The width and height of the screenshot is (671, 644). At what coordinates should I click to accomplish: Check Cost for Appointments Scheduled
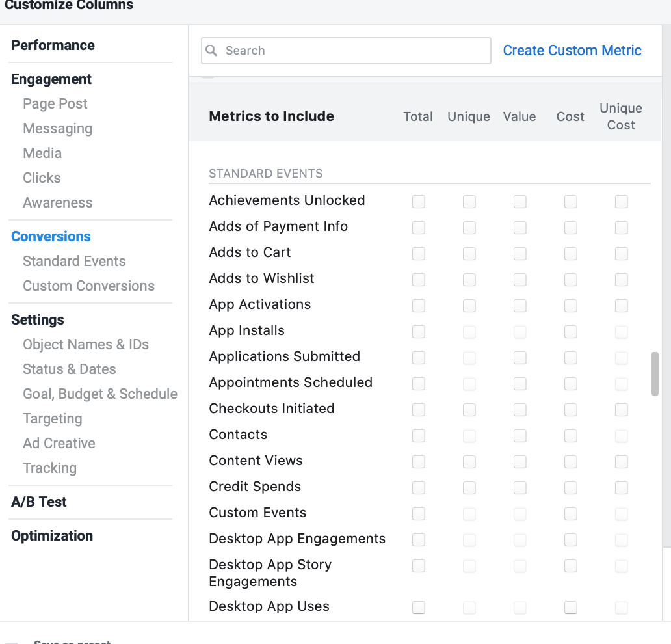[x=570, y=384]
